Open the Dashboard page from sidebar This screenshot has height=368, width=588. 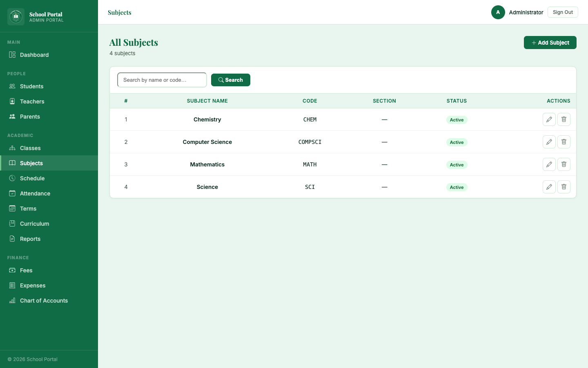34,55
